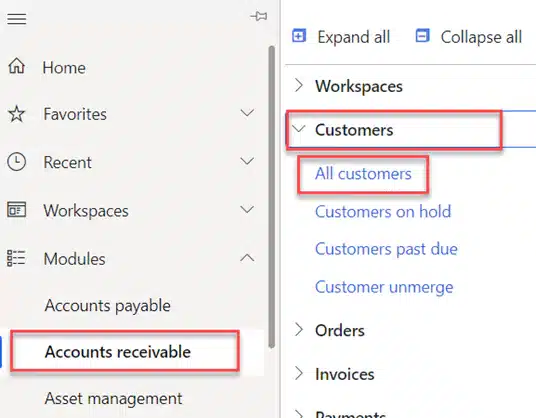The width and height of the screenshot is (536, 418).
Task: Click the Recent clock icon
Action: tap(16, 162)
